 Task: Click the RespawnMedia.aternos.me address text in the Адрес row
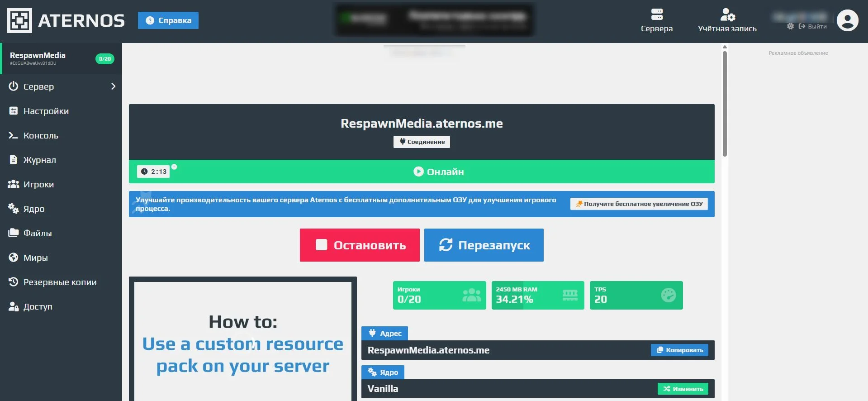(428, 350)
